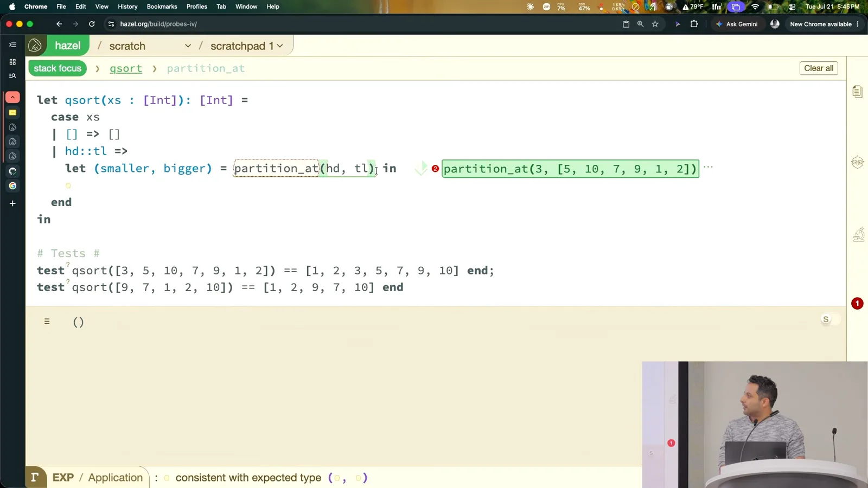Screen dimensions: 868x488
Task: Bookmark this page with the star
Action: pos(655,24)
